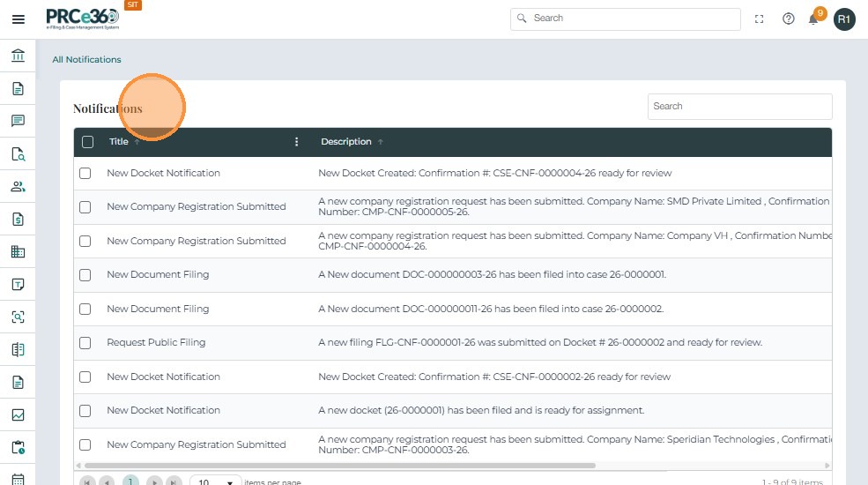The width and height of the screenshot is (868, 485).
Task: Click the notification bell icon
Action: [x=814, y=19]
